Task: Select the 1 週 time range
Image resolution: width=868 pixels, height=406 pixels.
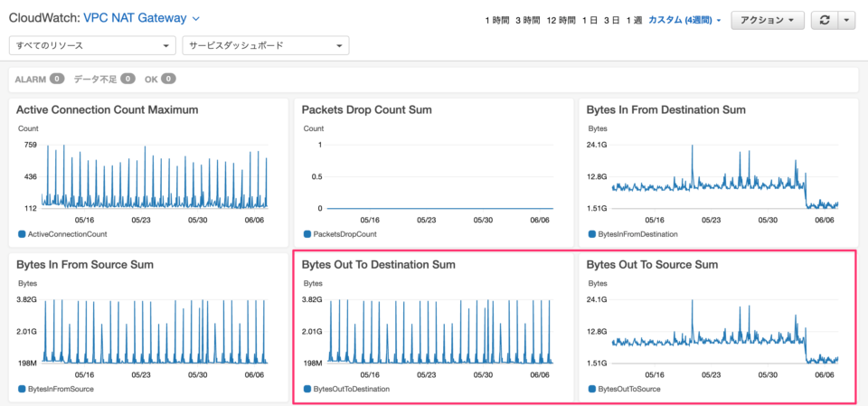Action: 634,21
